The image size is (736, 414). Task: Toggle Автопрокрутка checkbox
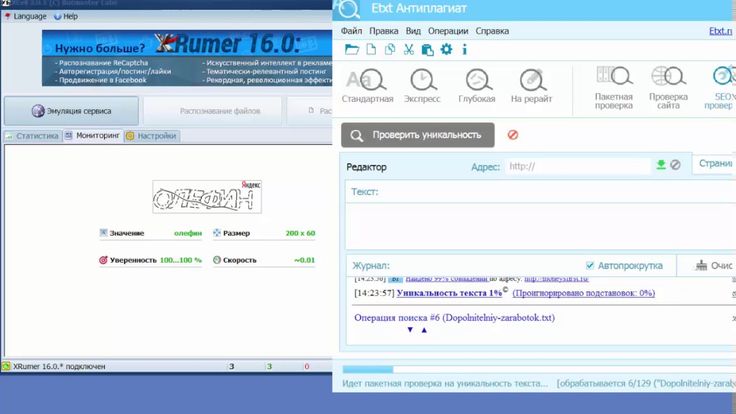click(590, 266)
